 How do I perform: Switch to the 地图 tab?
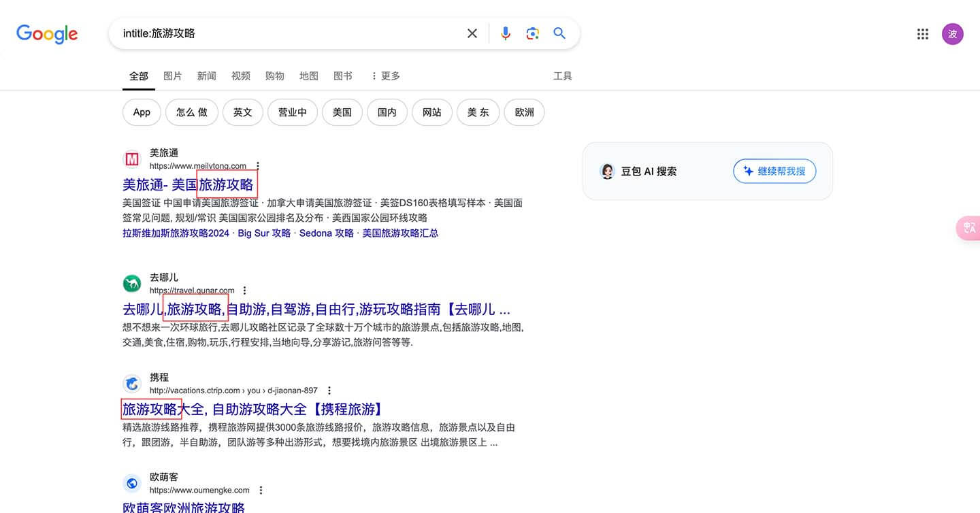click(x=309, y=76)
